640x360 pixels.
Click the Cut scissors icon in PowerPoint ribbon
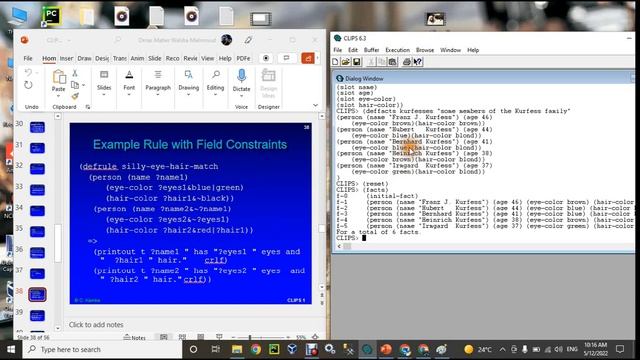[75, 73]
